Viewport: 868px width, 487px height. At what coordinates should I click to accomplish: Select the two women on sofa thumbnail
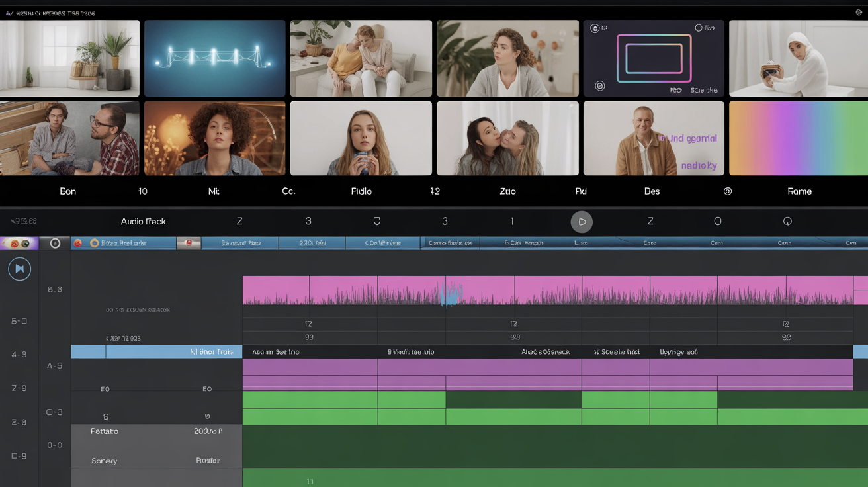pos(361,58)
